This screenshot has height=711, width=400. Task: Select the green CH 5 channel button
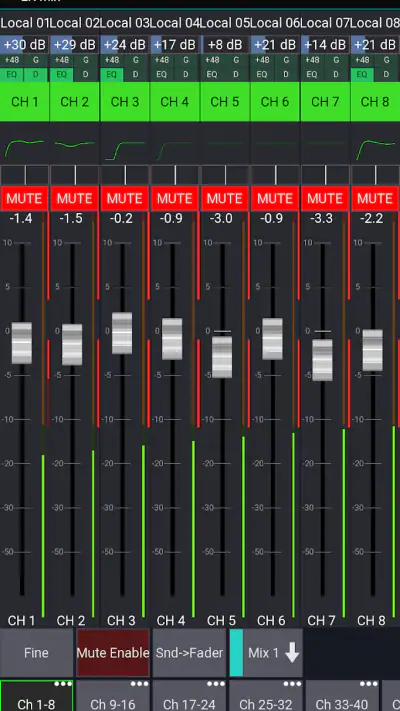tap(225, 102)
